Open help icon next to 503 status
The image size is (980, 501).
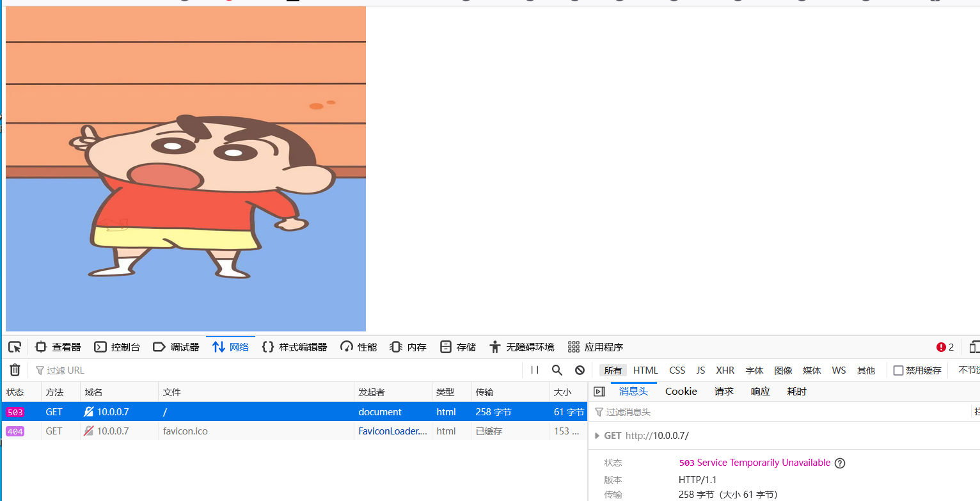click(x=840, y=463)
